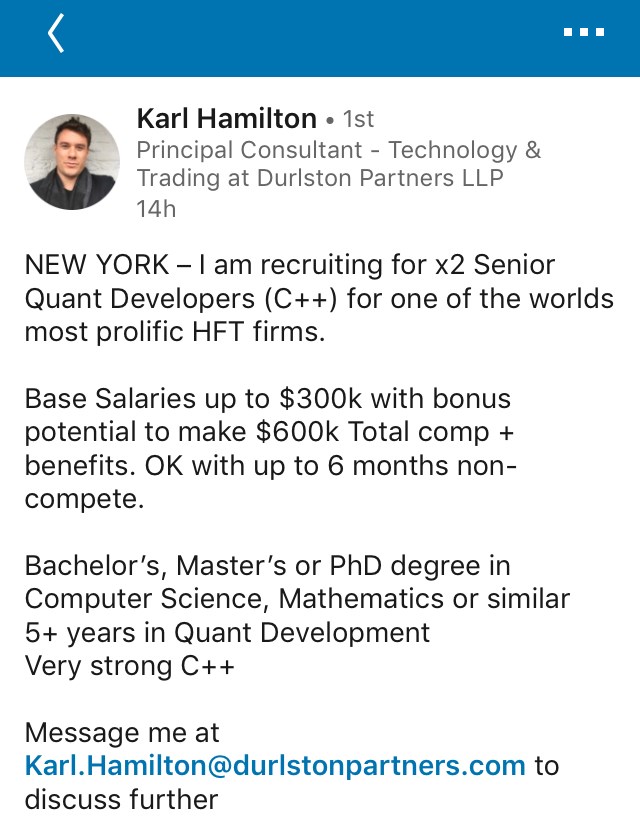Image resolution: width=640 pixels, height=827 pixels.
Task: Open Karl Hamilton's profile photo
Action: pos(72,161)
